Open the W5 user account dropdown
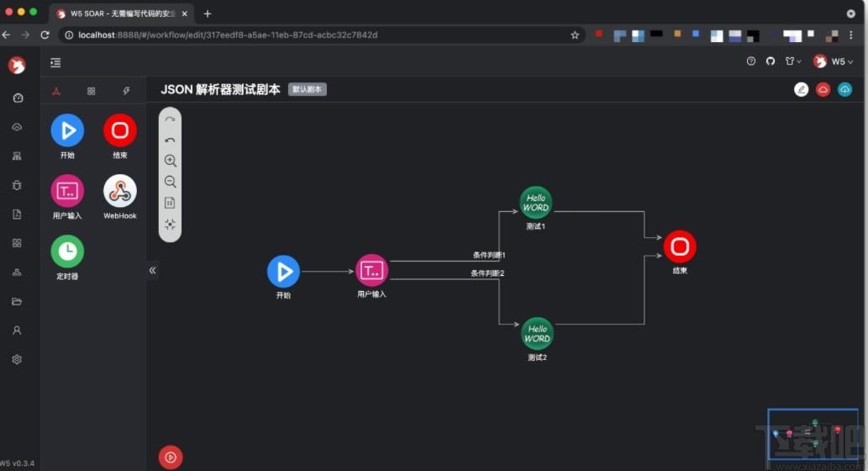The width and height of the screenshot is (868, 471). pyautogui.click(x=833, y=61)
